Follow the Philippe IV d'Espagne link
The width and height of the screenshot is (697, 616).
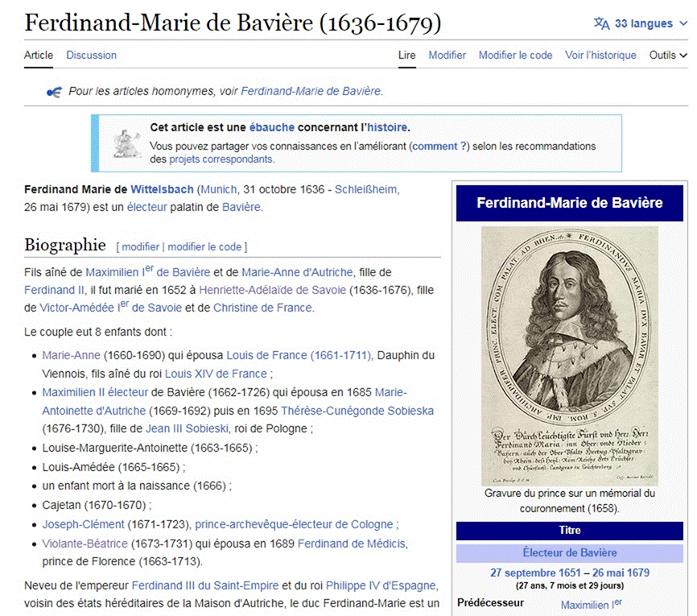click(x=381, y=585)
